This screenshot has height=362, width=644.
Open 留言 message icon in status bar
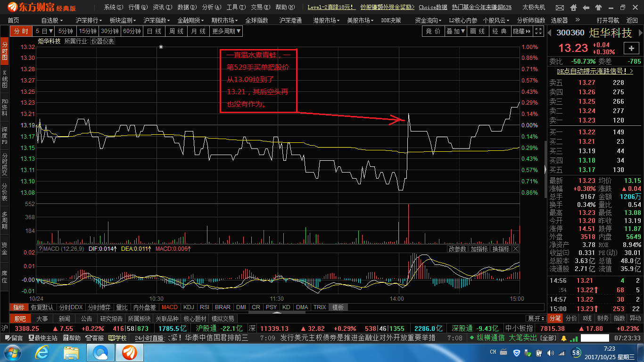pos(13,338)
